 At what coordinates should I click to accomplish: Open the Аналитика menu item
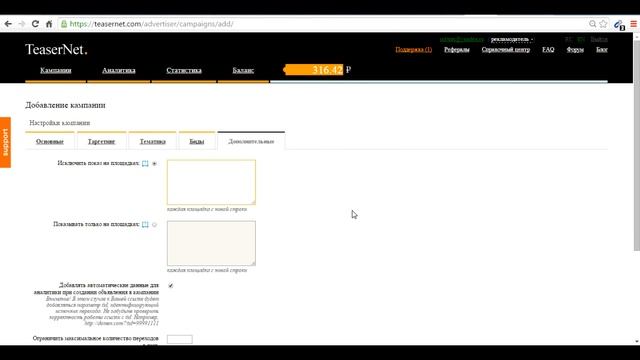[118, 70]
